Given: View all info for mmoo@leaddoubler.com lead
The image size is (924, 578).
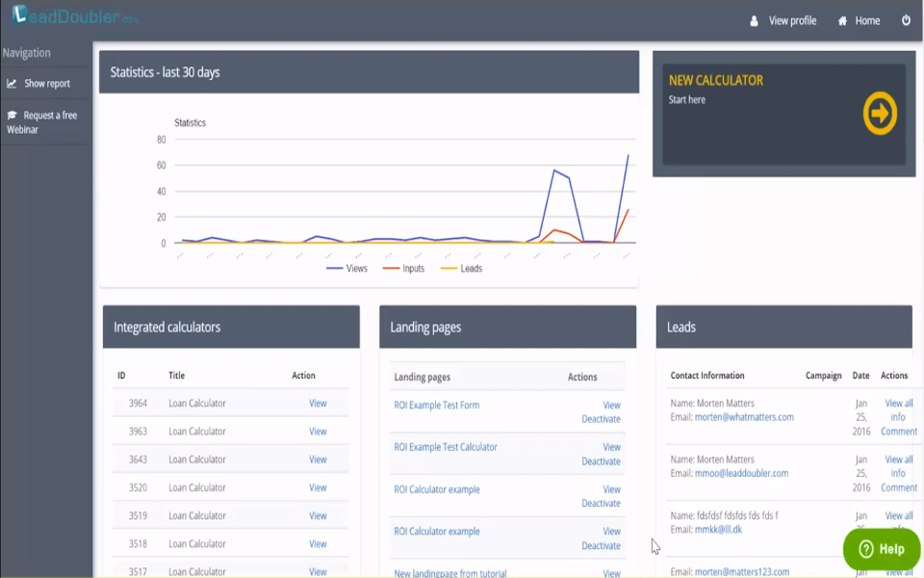Looking at the screenshot, I should coord(899,466).
